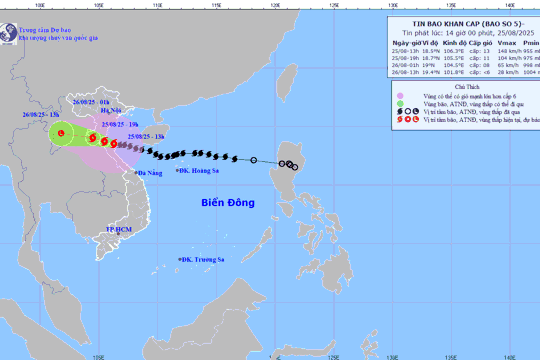Click the TP.HCM city marker
Screen dimensions: 540x360
(118, 234)
